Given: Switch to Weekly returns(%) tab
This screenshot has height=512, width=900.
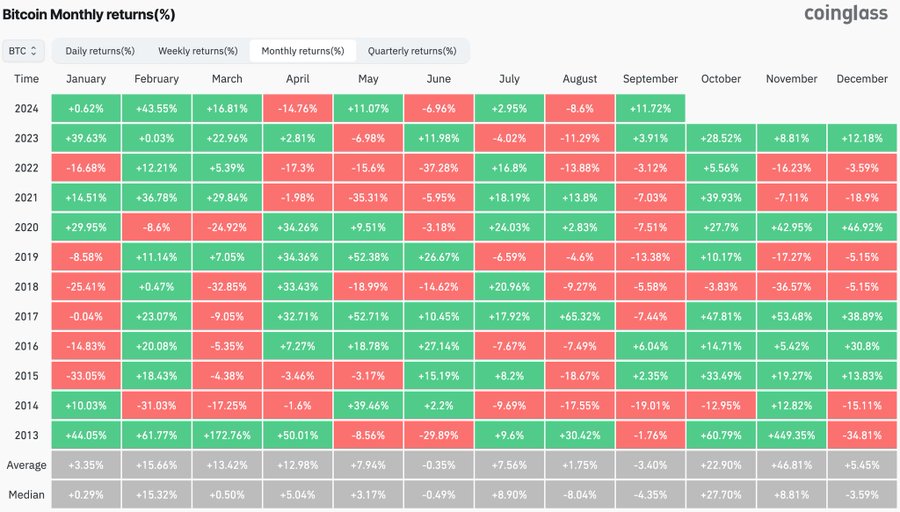Looking at the screenshot, I should pyautogui.click(x=198, y=51).
